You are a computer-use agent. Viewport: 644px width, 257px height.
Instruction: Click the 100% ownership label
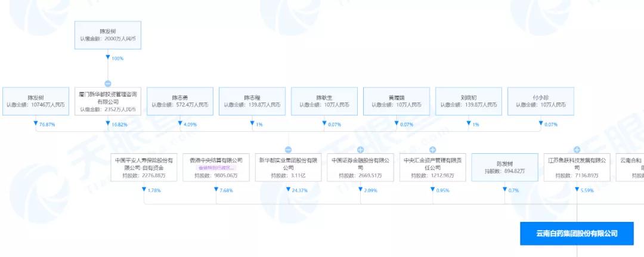pyautogui.click(x=117, y=58)
